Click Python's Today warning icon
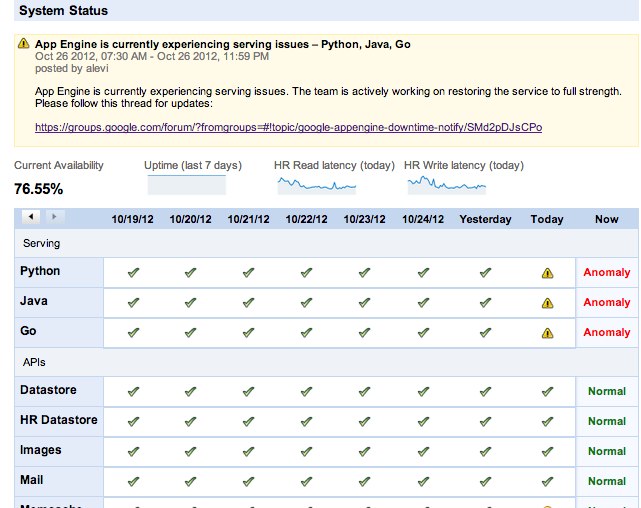The height and width of the screenshot is (508, 641). click(547, 272)
